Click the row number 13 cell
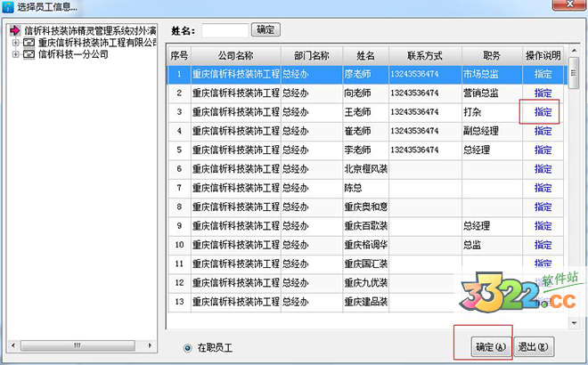Screen dimensions: 588x365 (179, 302)
